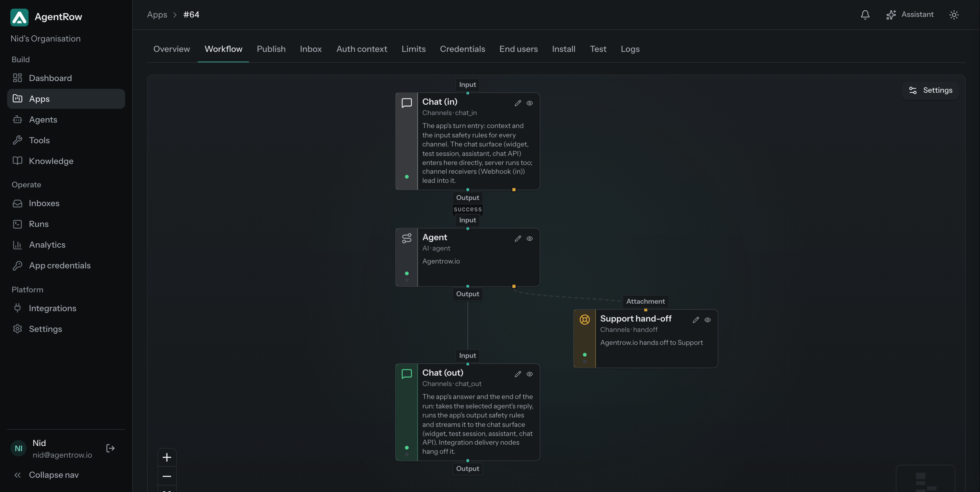Click the Chat (in) speech bubble icon
980x492 pixels.
(x=407, y=103)
